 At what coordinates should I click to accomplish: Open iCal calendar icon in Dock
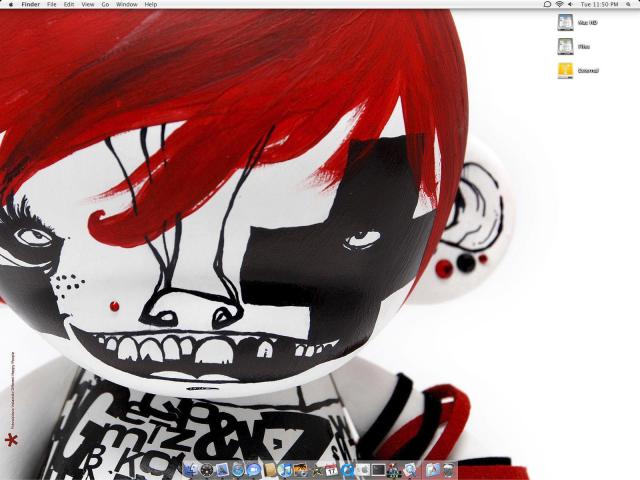click(x=332, y=470)
